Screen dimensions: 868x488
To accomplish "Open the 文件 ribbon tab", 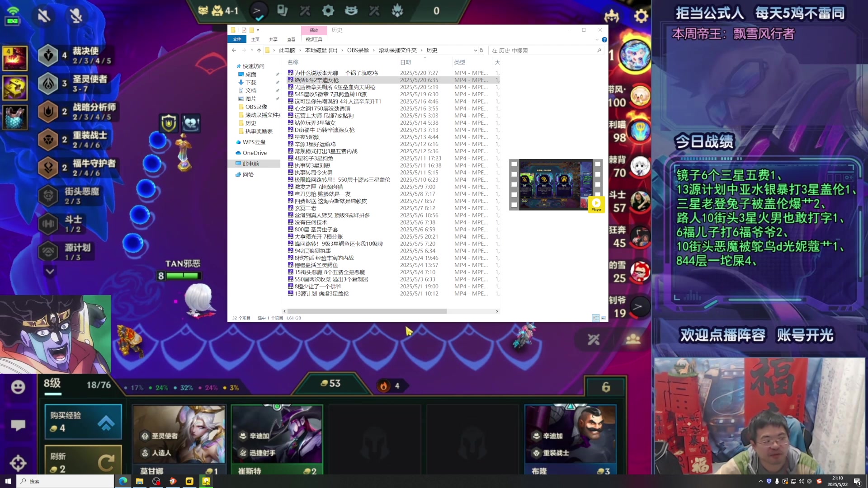I will pyautogui.click(x=237, y=39).
